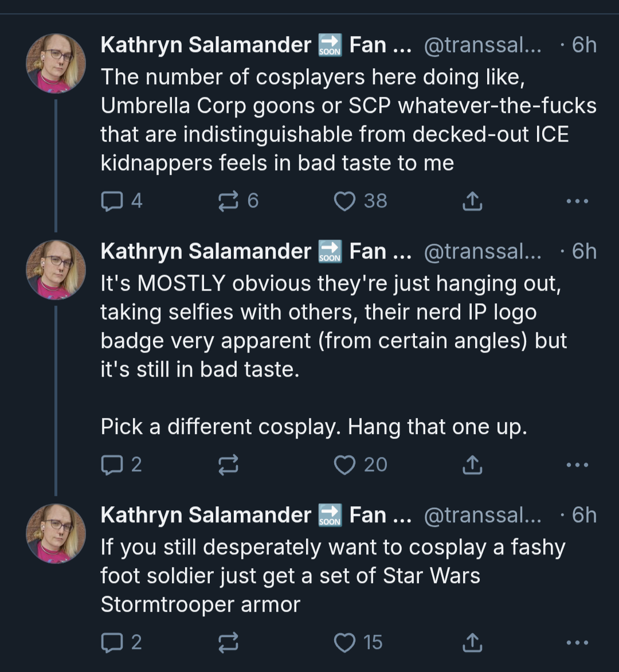Viewport: 619px width, 672px height.
Task: Share the Stormtrooper armor post
Action: click(472, 642)
